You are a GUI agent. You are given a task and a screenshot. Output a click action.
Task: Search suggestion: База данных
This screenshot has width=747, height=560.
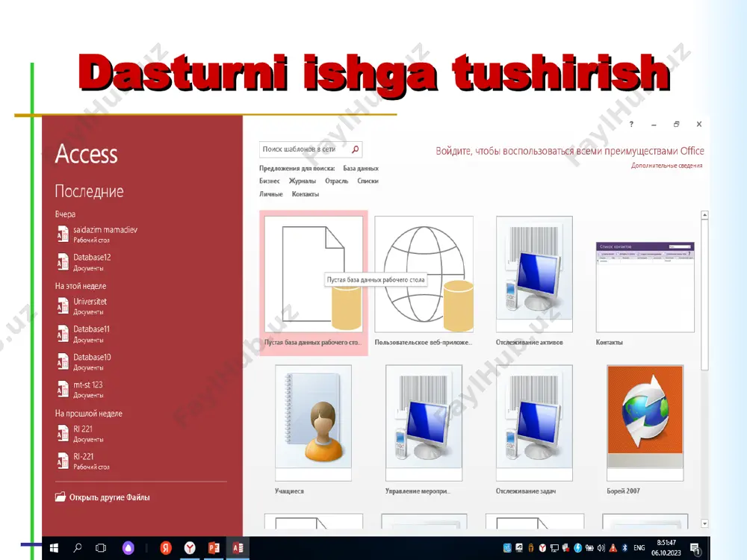pyautogui.click(x=361, y=168)
